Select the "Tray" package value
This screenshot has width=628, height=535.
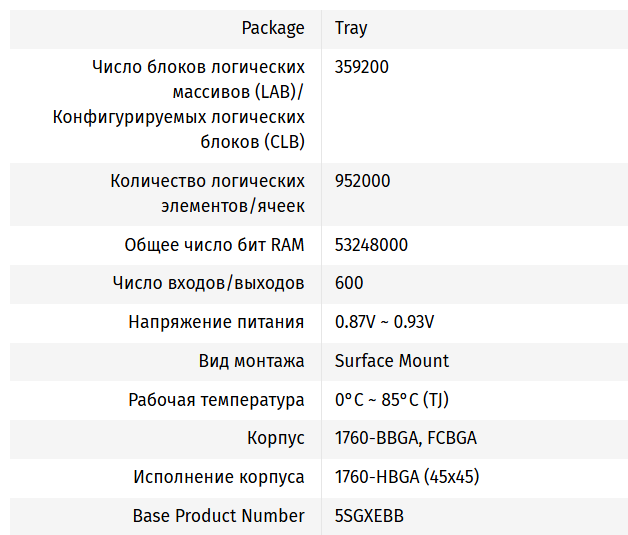351,28
